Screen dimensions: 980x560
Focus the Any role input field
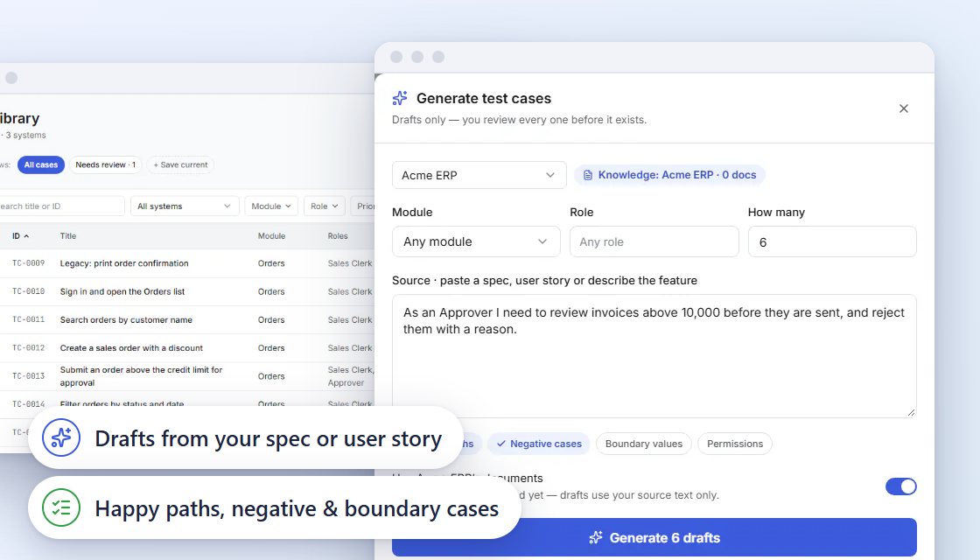(x=654, y=241)
